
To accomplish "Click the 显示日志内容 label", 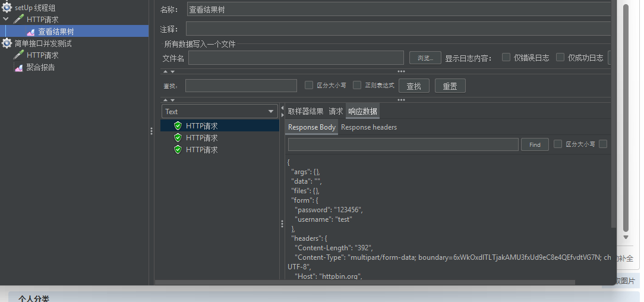I will (x=469, y=58).
